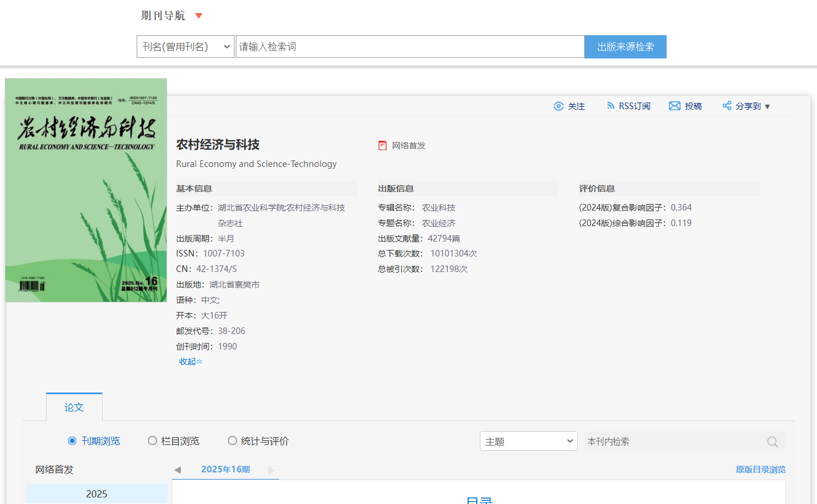
Task: Select the 统计与评价 radio button
Action: point(232,441)
